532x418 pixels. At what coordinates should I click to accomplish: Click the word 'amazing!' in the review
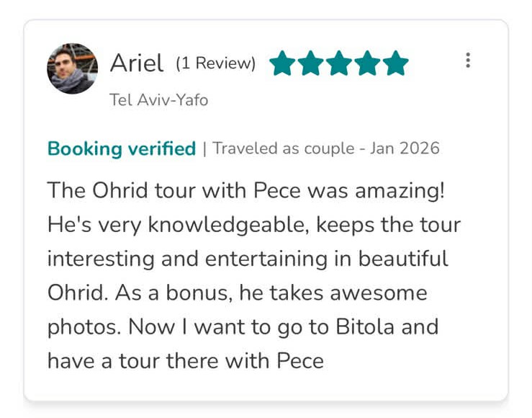400,191
